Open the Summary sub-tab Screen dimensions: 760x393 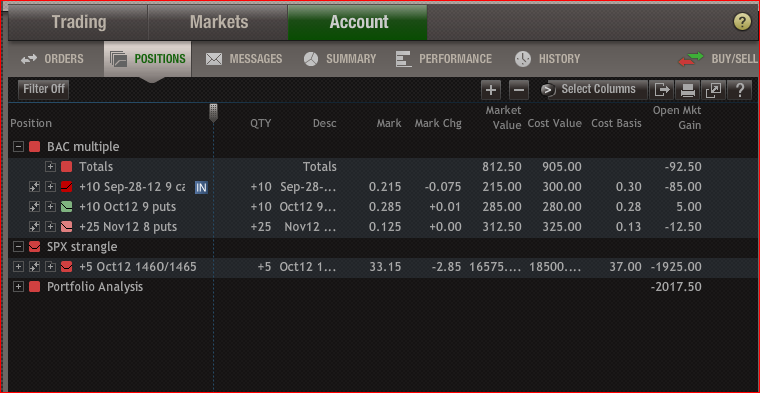[x=340, y=59]
